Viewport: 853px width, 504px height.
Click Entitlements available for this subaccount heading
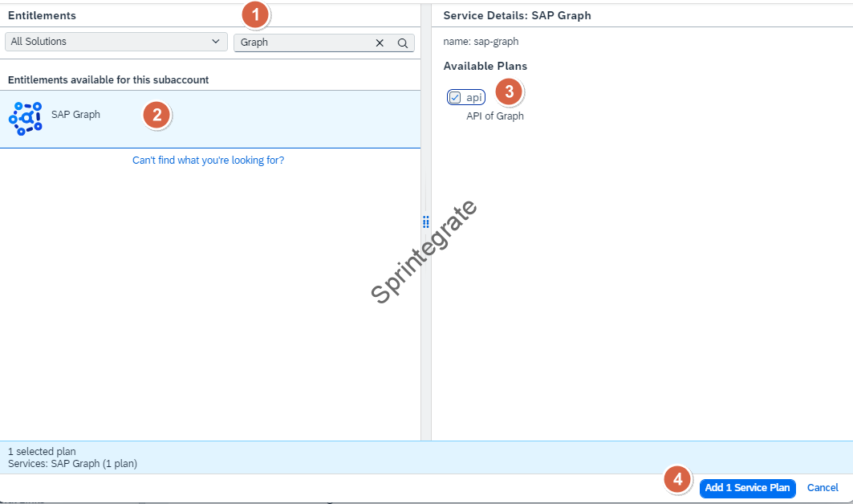click(x=108, y=80)
